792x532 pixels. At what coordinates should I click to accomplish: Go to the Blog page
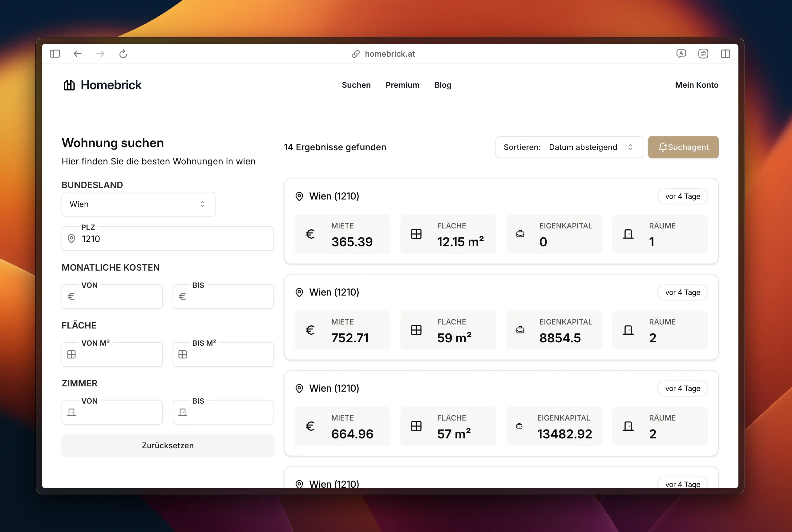point(442,85)
